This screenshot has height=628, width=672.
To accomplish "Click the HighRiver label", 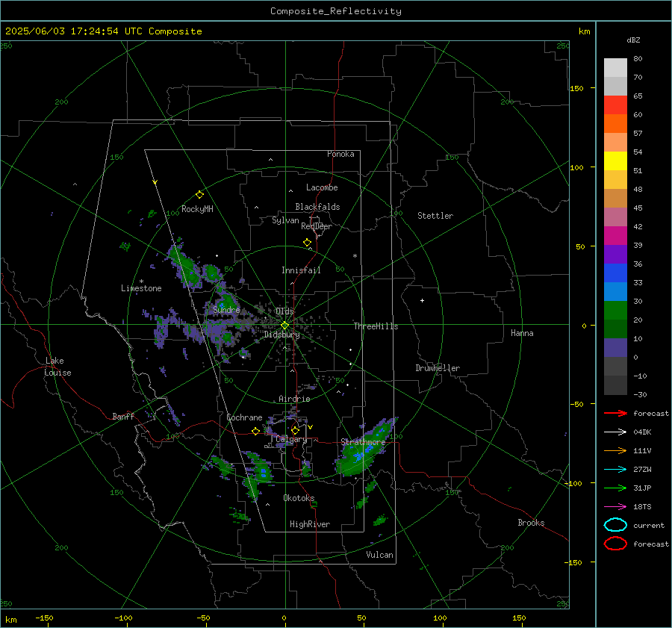I will click(x=310, y=525).
